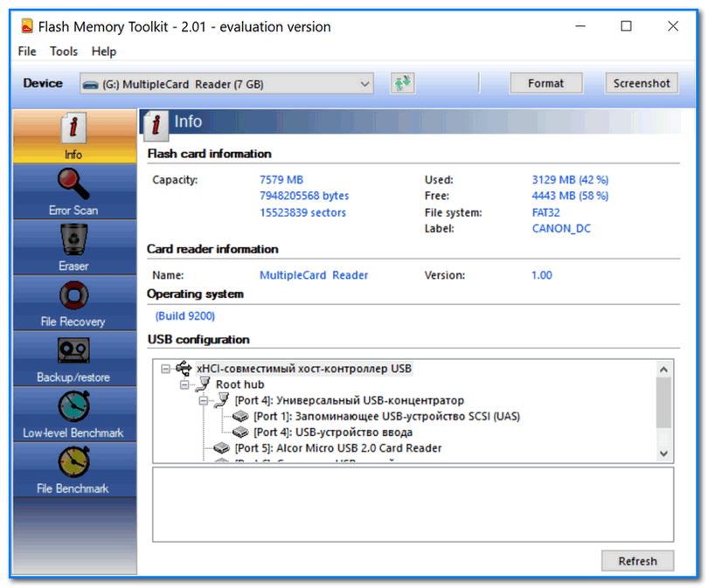708x588 pixels.
Task: Click the version value 1.00
Action: tap(541, 275)
